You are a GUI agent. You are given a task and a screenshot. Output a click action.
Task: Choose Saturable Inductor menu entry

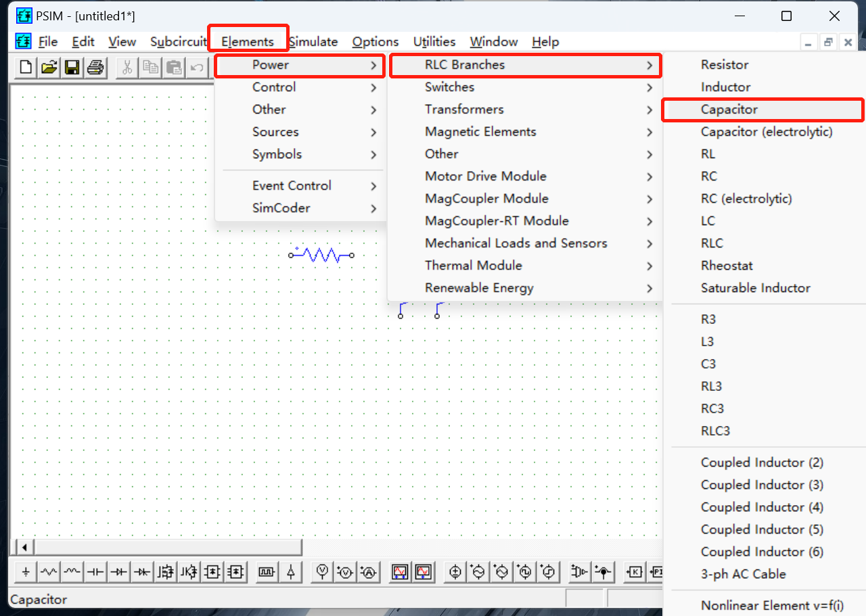coord(763,288)
